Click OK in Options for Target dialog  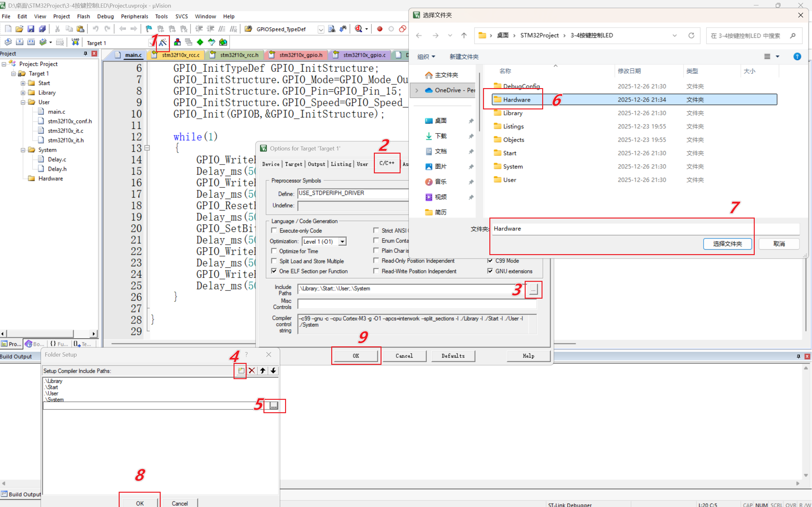click(x=356, y=356)
